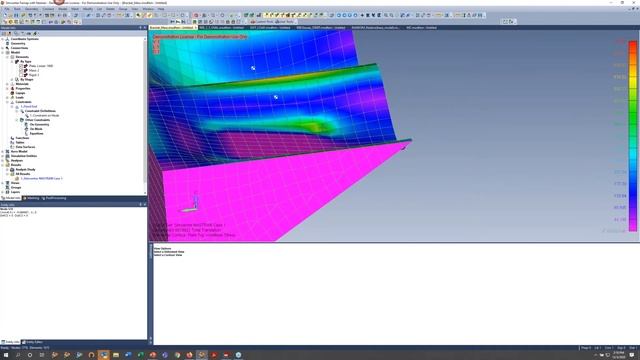This screenshot has height=360, width=640.
Task: Collapse the Constraints tree node
Action: point(7,102)
